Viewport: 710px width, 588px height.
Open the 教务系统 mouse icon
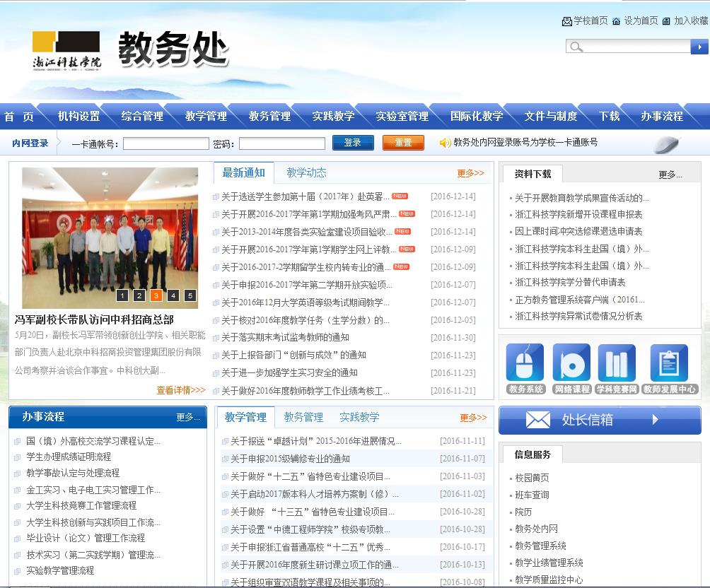[525, 362]
